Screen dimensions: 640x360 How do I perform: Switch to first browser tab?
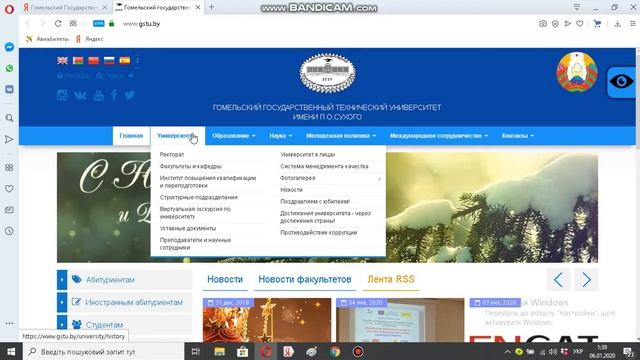point(64,7)
